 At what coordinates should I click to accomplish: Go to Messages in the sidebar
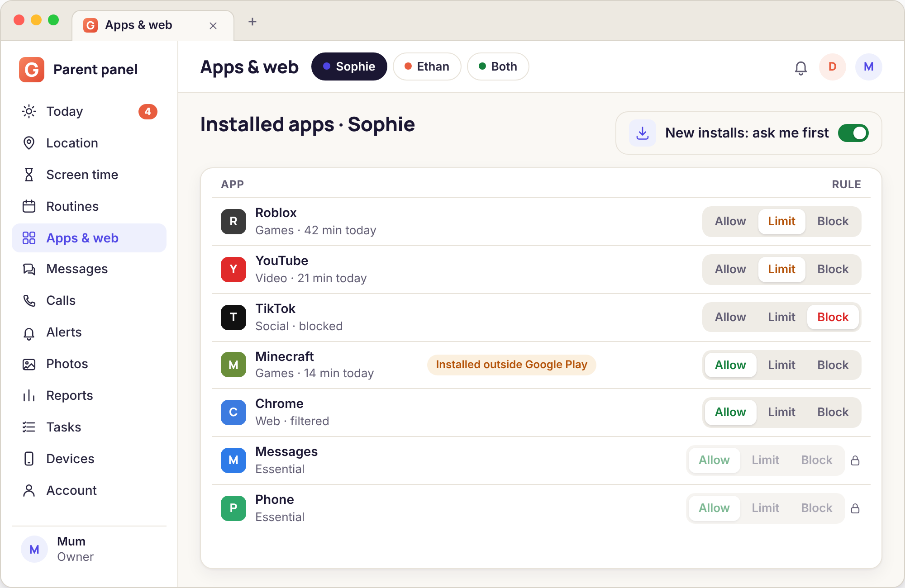point(89,269)
